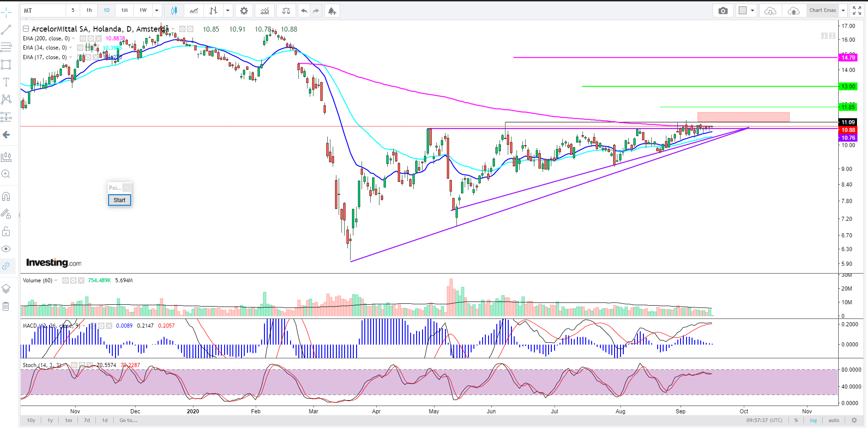Viewport: 868px width, 428px height.
Task: Expand EMA 17 indicator options arrow
Action: pos(71,57)
